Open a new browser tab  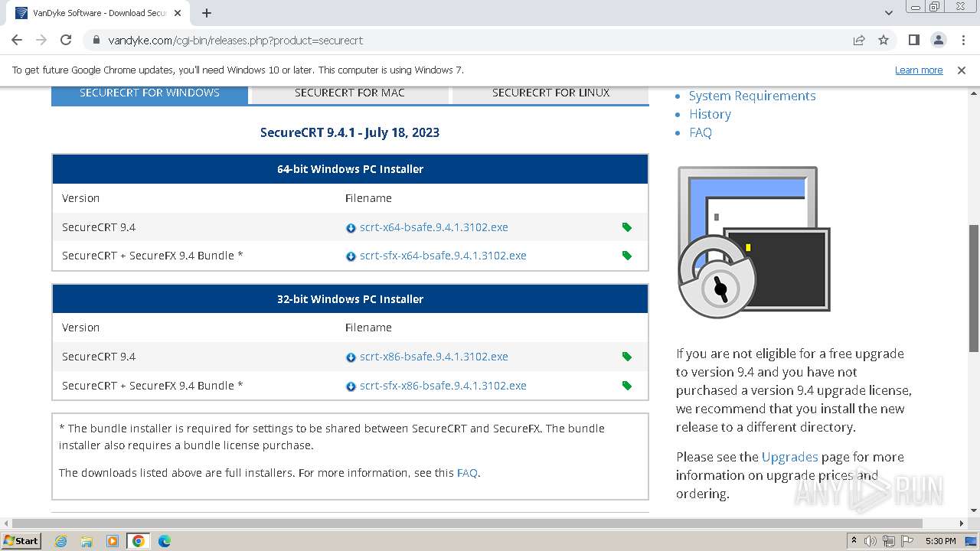(207, 13)
